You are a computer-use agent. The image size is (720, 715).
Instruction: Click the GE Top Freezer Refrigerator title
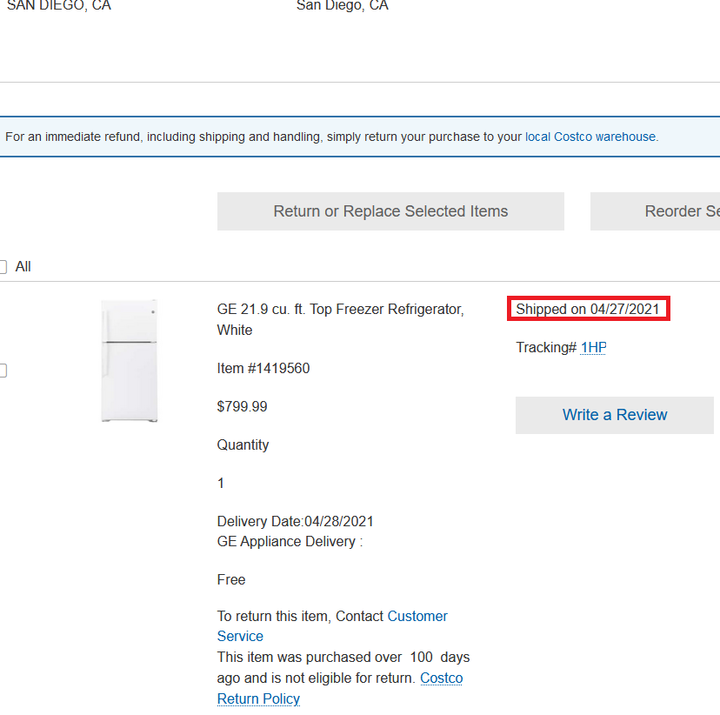tap(340, 320)
